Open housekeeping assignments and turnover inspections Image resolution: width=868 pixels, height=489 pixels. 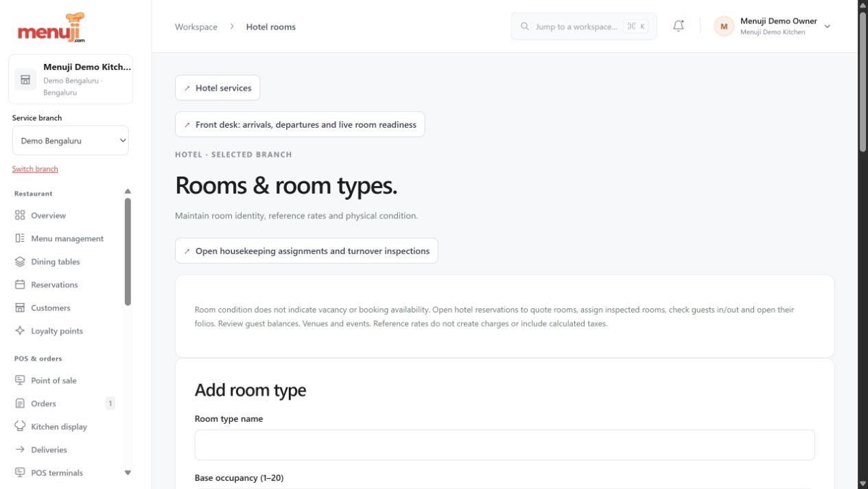(306, 251)
